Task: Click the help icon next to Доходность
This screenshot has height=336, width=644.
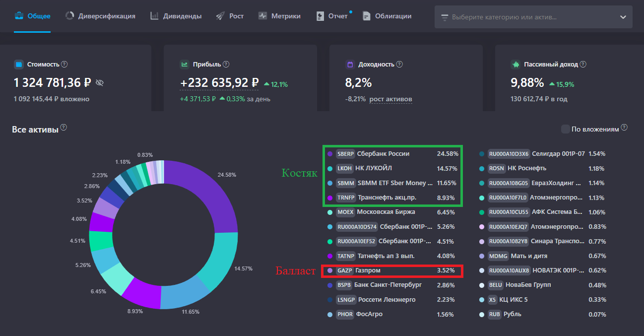Action: click(400, 64)
